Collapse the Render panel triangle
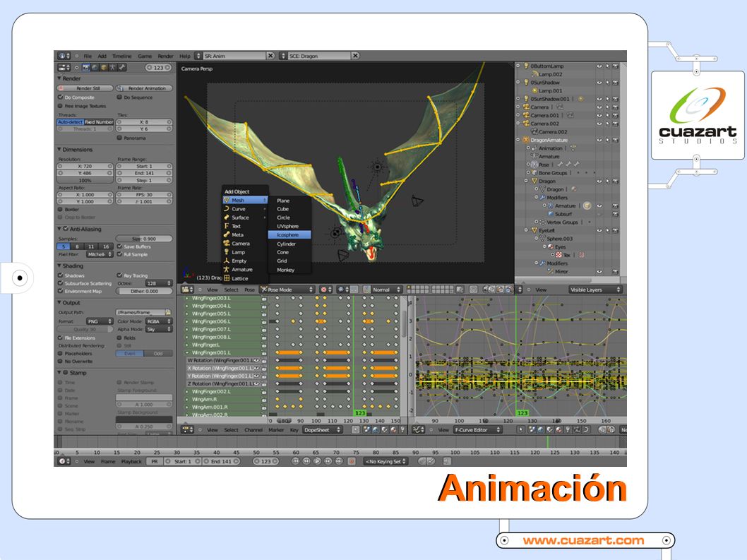This screenshot has height=560, width=747. 59,78
